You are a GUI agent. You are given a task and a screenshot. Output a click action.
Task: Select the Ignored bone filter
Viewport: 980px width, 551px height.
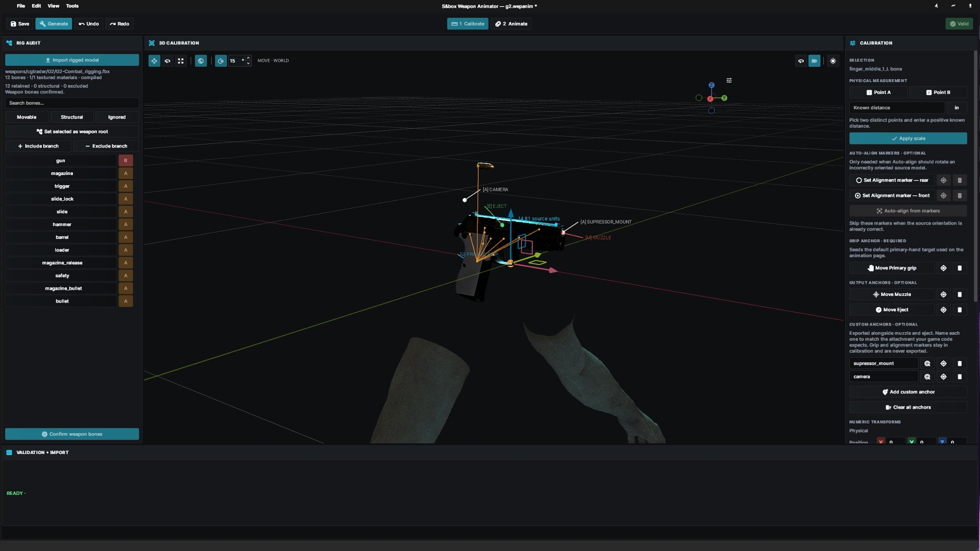pyautogui.click(x=117, y=117)
